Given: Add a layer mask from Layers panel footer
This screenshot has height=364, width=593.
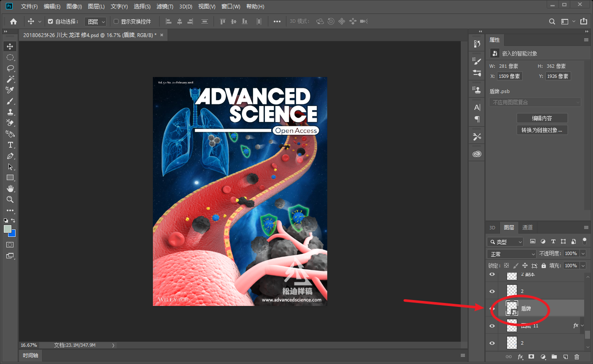Looking at the screenshot, I should (532, 357).
